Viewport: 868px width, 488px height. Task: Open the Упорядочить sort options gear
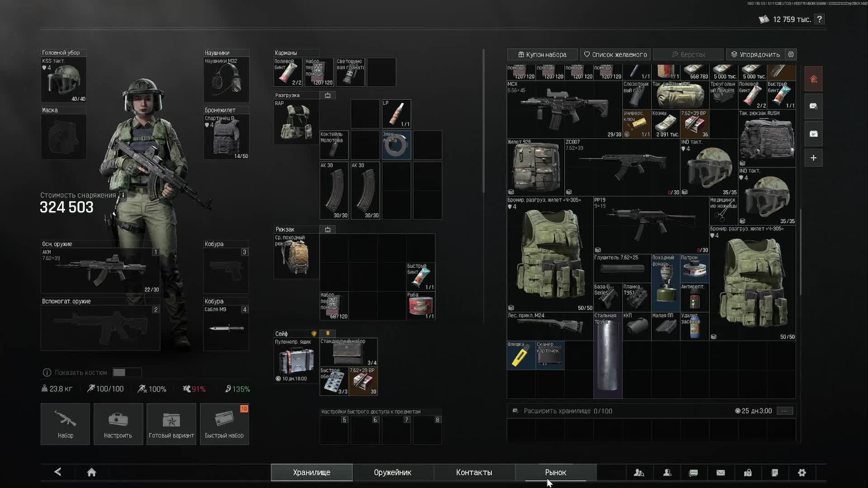791,54
